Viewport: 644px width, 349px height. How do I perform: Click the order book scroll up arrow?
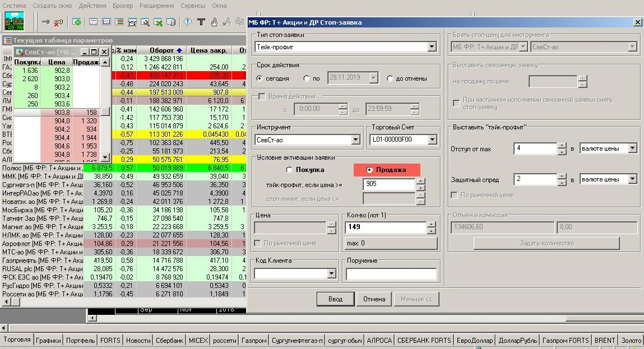coord(105,62)
